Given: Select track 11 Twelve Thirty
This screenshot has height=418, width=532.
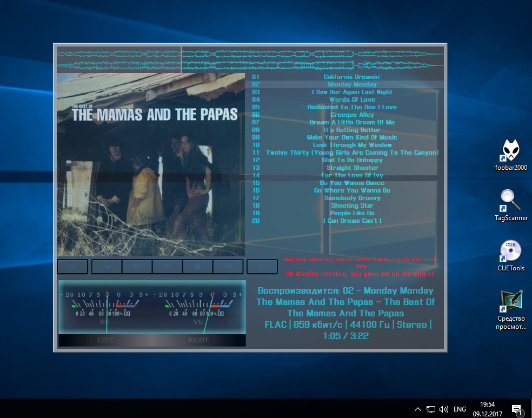Looking at the screenshot, I should tap(344, 152).
